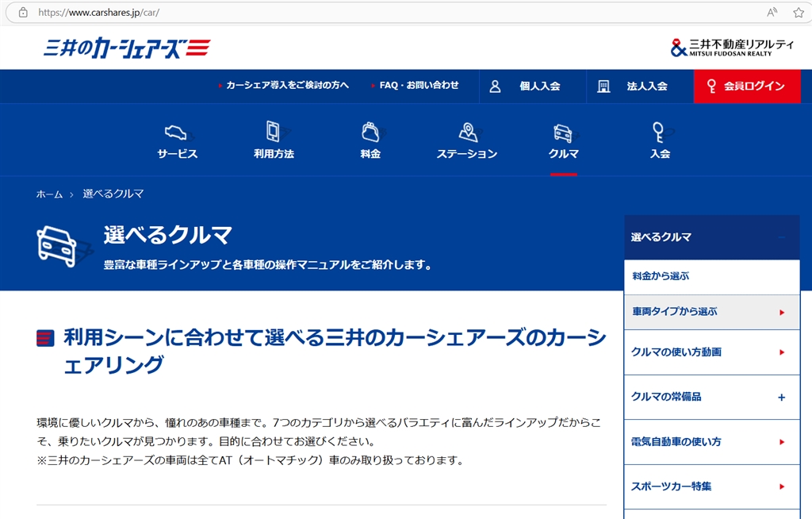This screenshot has height=519, width=812.
Task: Click the browser lock site info icon
Action: pos(23,13)
